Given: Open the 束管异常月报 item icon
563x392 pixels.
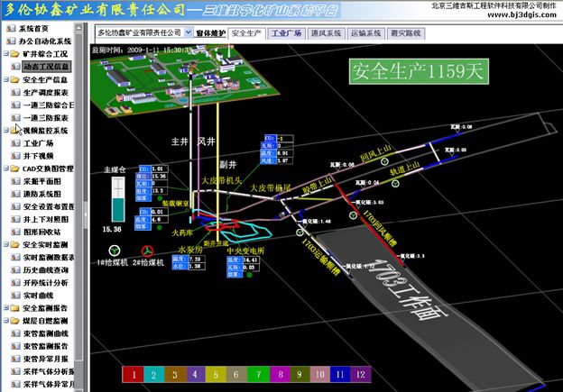Looking at the screenshot, I should point(15,359).
